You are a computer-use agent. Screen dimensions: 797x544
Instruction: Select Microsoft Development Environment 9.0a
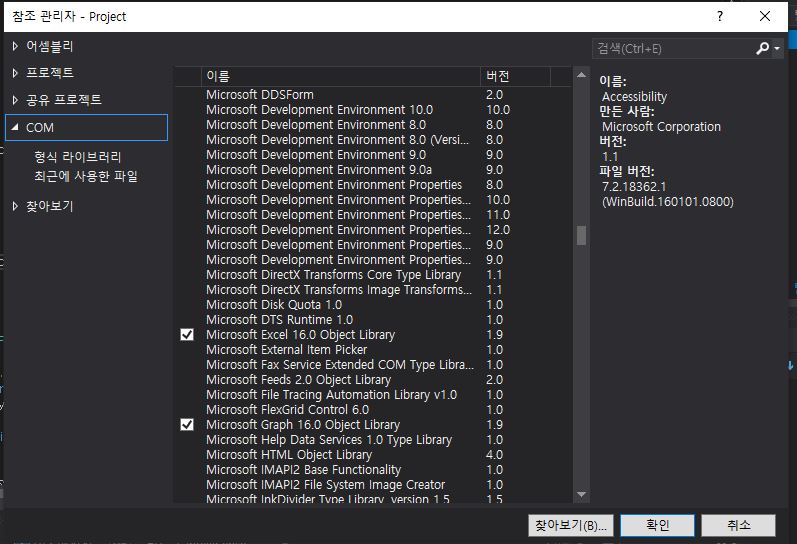[374, 170]
